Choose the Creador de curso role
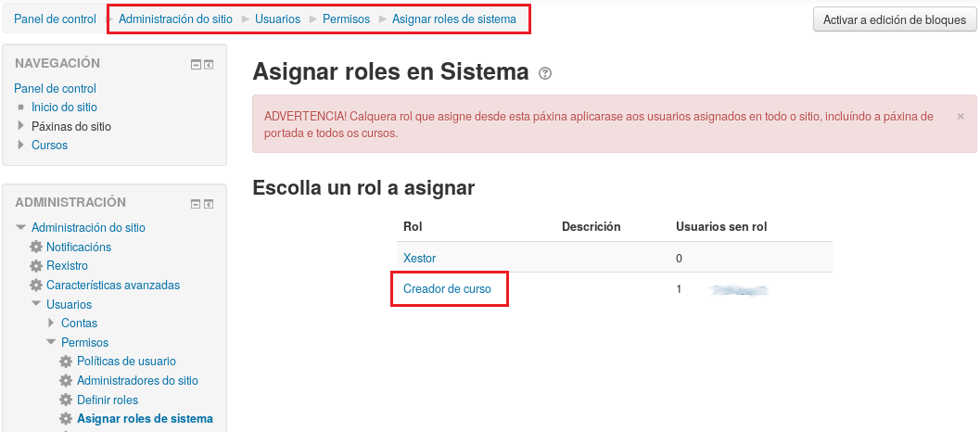The image size is (980, 432). pos(448,289)
